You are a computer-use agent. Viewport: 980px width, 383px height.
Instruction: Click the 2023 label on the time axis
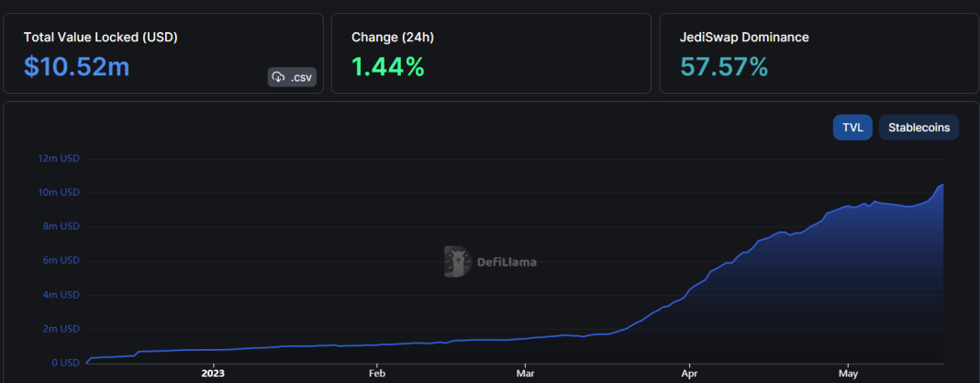click(213, 374)
